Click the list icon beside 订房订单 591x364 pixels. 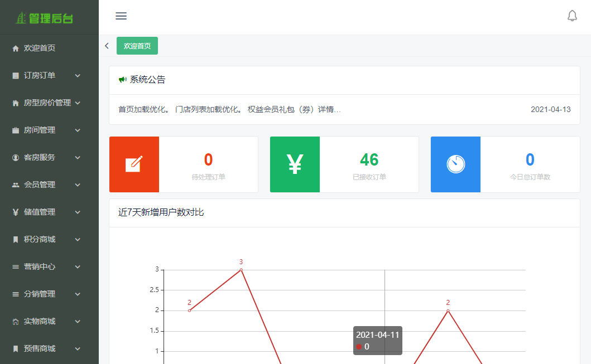coord(16,76)
